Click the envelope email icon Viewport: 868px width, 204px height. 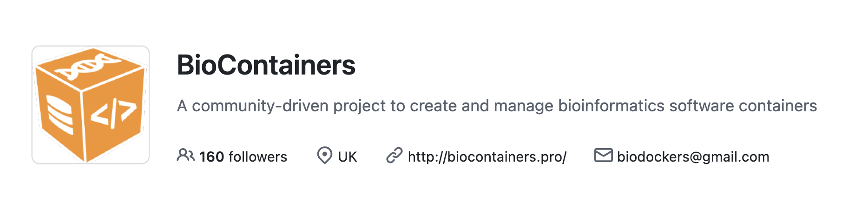[x=603, y=155]
